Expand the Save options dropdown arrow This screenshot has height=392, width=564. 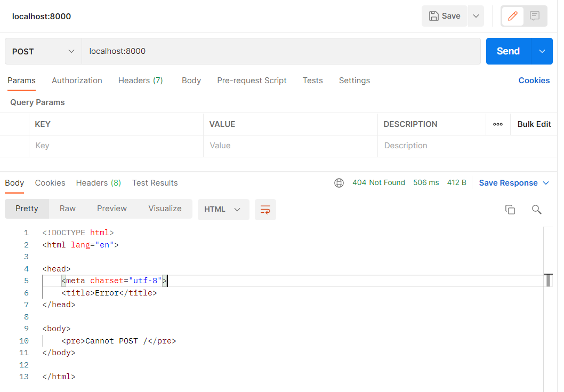pyautogui.click(x=476, y=16)
